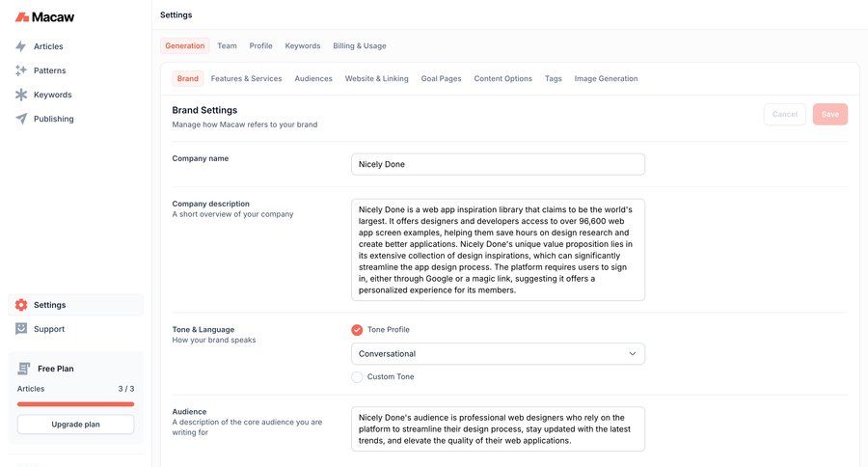Click the Articles usage progress bar
868x467 pixels.
point(75,404)
